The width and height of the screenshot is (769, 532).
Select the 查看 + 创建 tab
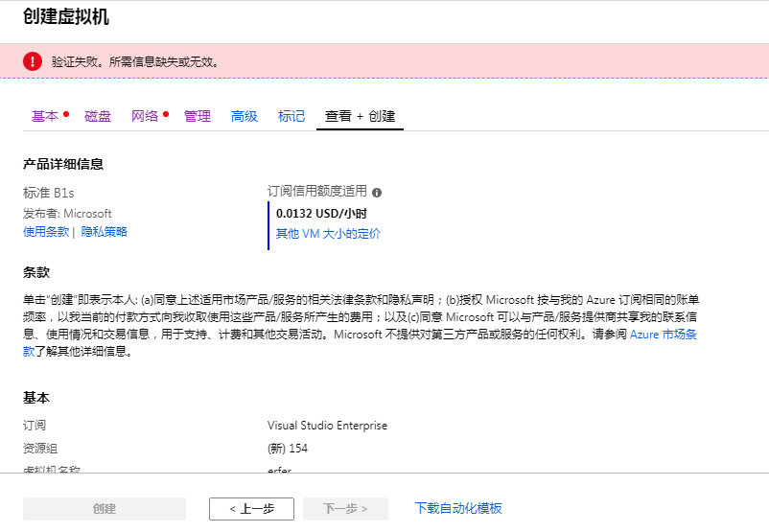click(x=360, y=116)
